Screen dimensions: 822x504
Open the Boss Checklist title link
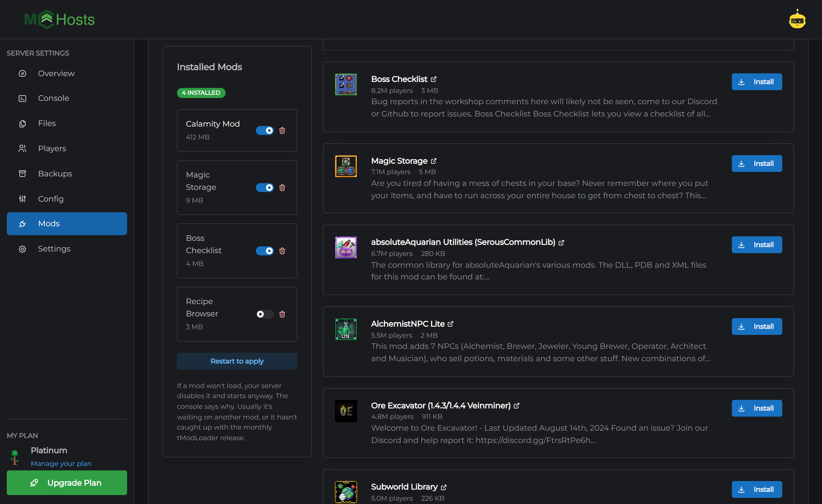(x=399, y=79)
